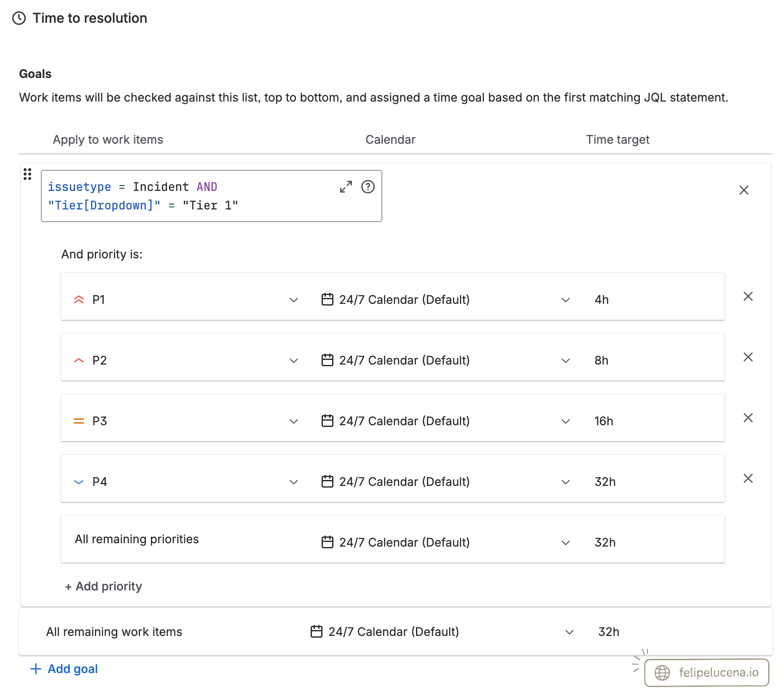Click the drag handle beside the JQL goal
Viewport: 784px width, 692px height.
point(27,174)
